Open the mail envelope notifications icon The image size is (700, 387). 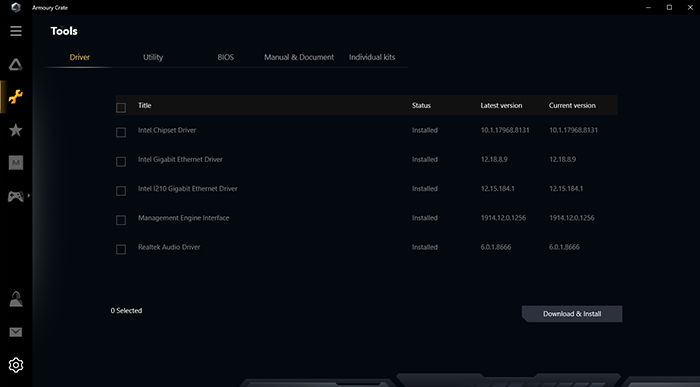16,332
